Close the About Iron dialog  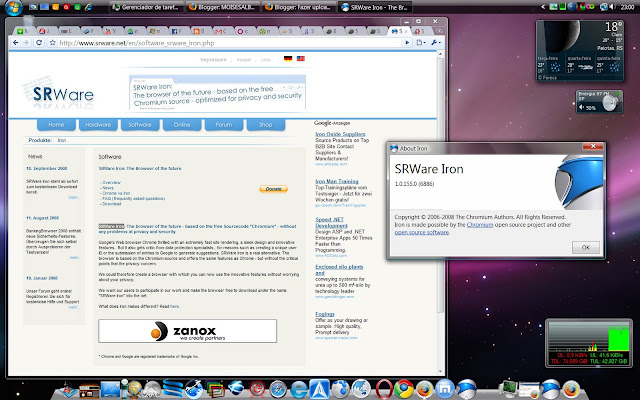coord(593,146)
